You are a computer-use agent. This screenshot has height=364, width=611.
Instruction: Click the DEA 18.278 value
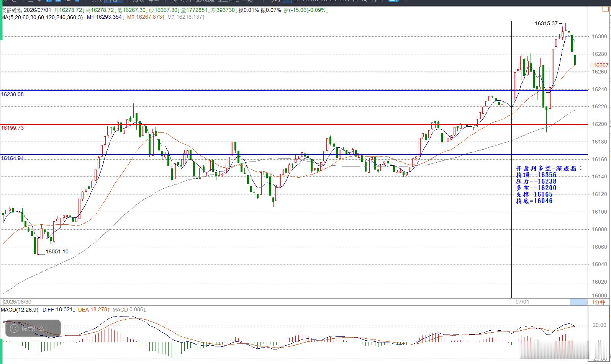pyautogui.click(x=94, y=309)
